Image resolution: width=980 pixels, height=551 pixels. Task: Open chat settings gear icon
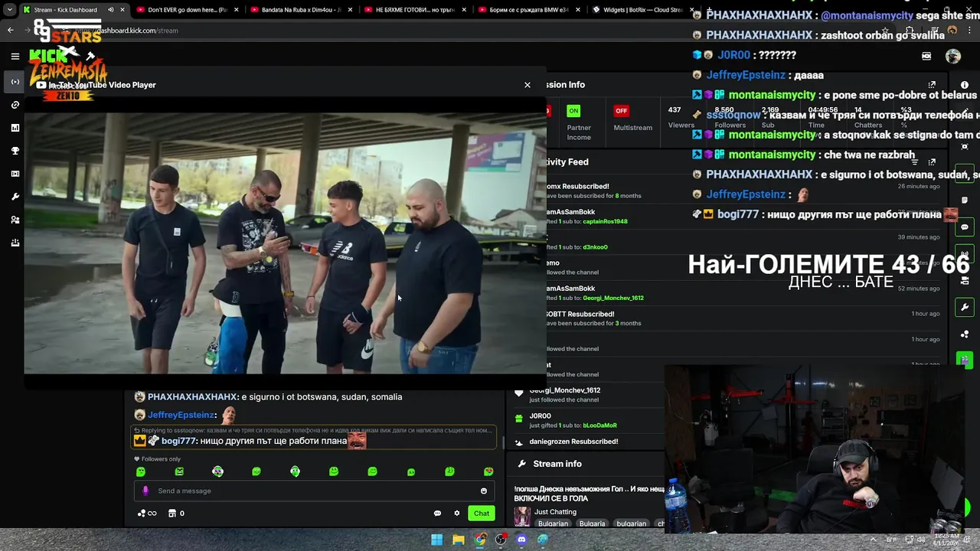(x=457, y=514)
